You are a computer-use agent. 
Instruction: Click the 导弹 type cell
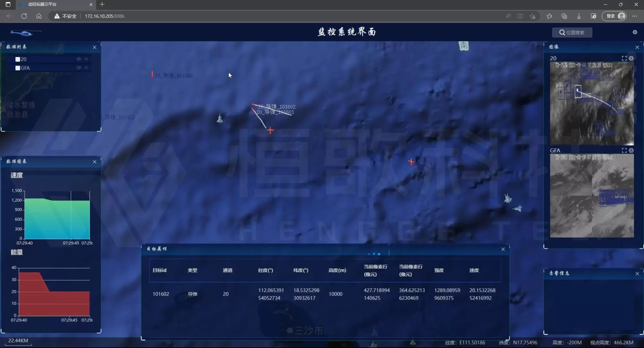[192, 294]
